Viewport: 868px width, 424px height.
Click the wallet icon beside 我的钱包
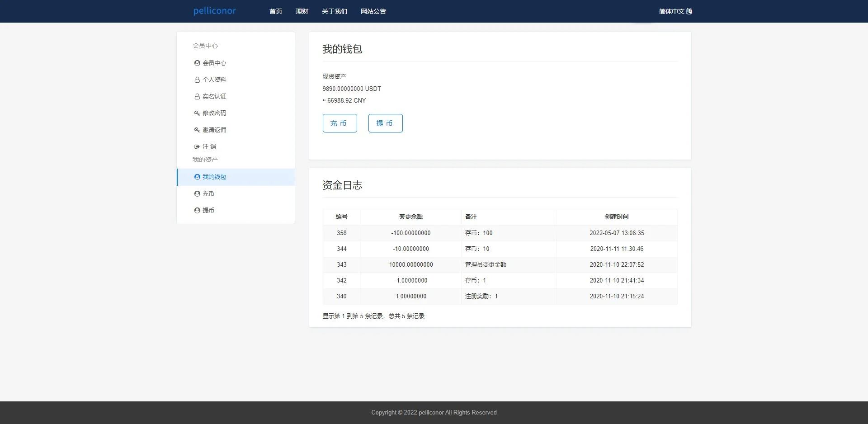pyautogui.click(x=197, y=177)
